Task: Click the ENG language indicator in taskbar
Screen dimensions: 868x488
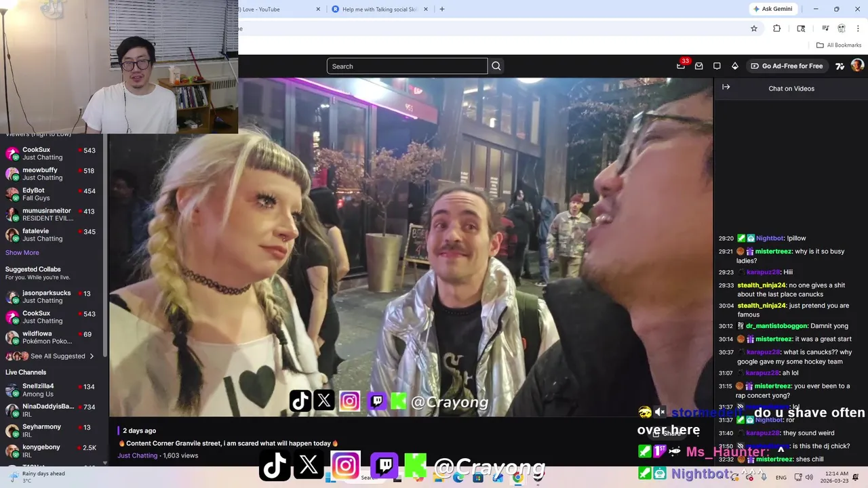Action: coord(781,477)
